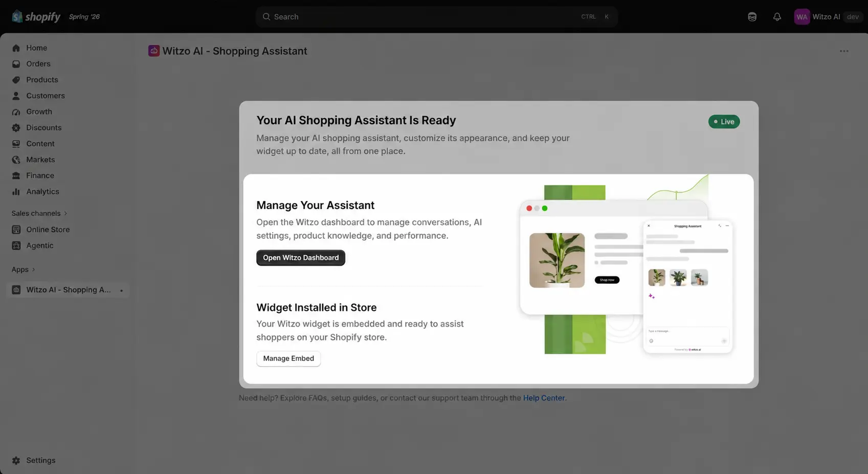Open the WA account avatar
The width and height of the screenshot is (868, 474).
point(802,17)
